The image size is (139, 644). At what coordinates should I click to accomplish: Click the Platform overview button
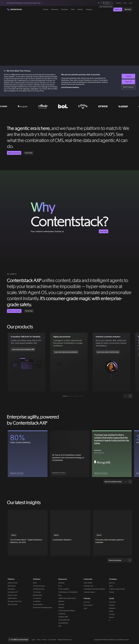coord(14,311)
